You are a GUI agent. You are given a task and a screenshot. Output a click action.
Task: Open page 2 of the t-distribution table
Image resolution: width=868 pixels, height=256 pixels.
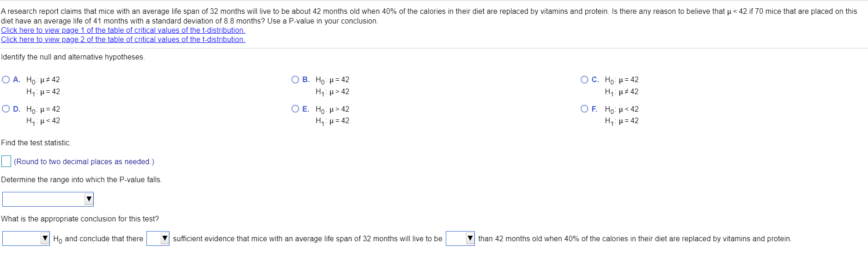(x=123, y=39)
